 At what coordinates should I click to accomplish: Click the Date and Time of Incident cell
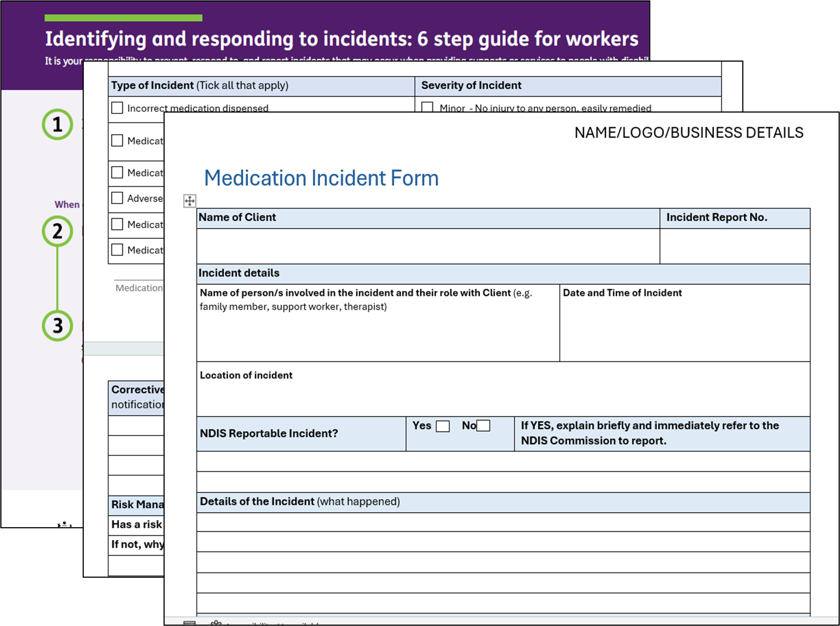[x=682, y=330]
